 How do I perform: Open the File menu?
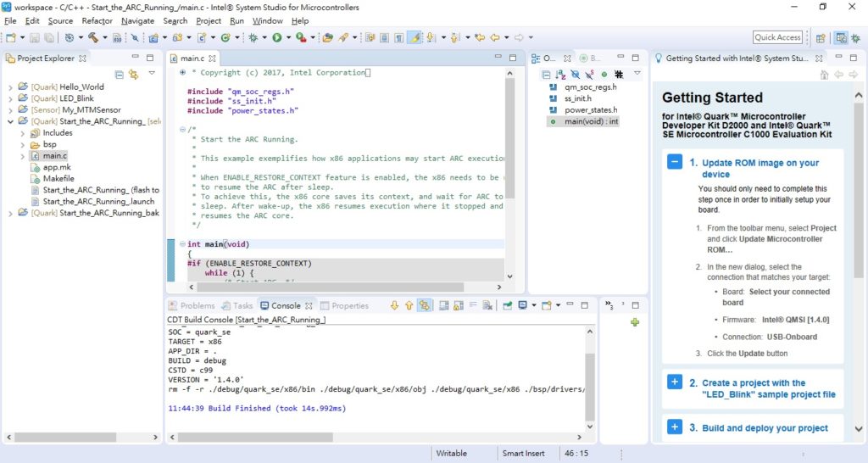10,21
